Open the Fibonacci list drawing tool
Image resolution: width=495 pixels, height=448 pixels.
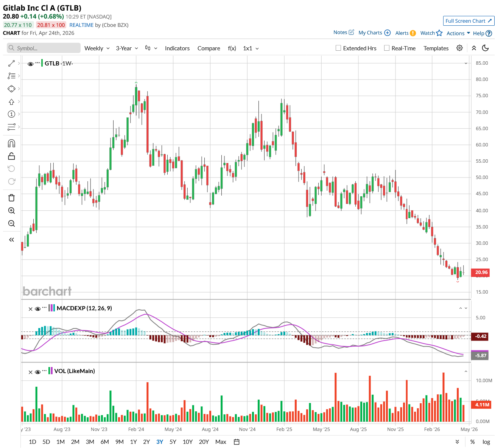(x=11, y=76)
